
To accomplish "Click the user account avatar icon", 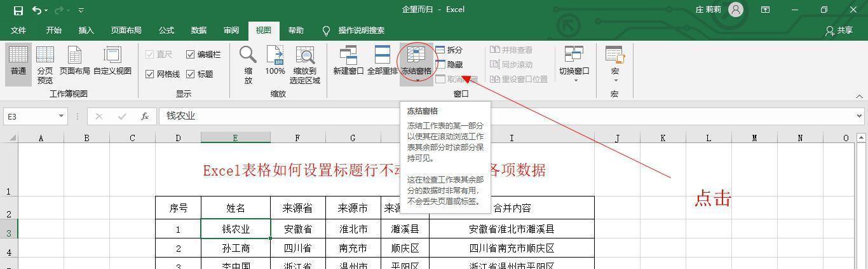I will tap(736, 10).
